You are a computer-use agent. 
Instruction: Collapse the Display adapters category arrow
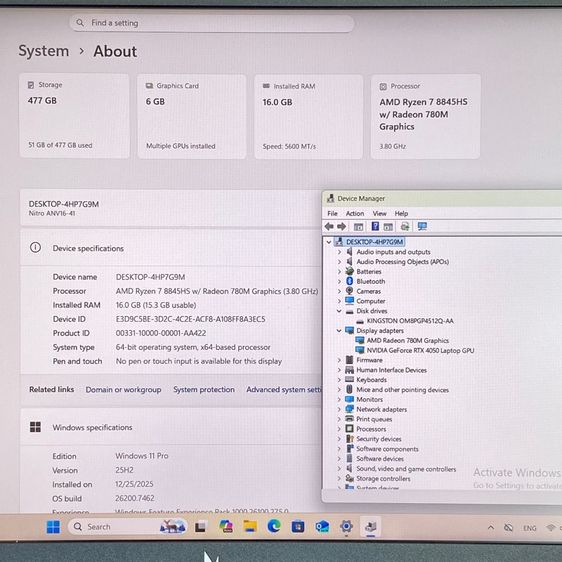coord(339,330)
